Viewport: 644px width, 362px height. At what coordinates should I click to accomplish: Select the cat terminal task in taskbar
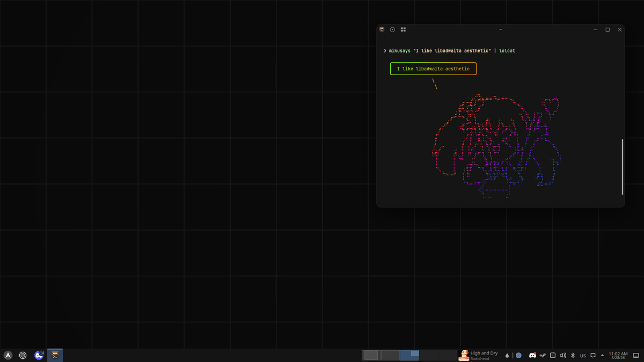point(55,355)
